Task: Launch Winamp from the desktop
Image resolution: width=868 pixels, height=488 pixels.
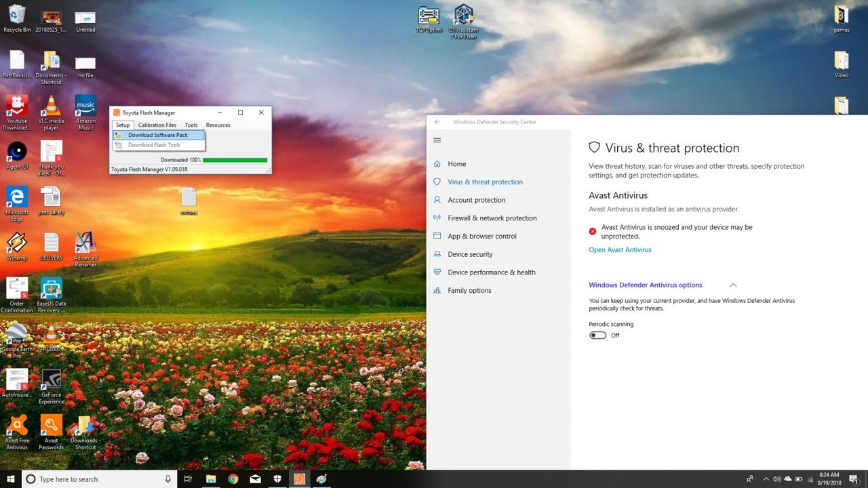Action: point(17,247)
